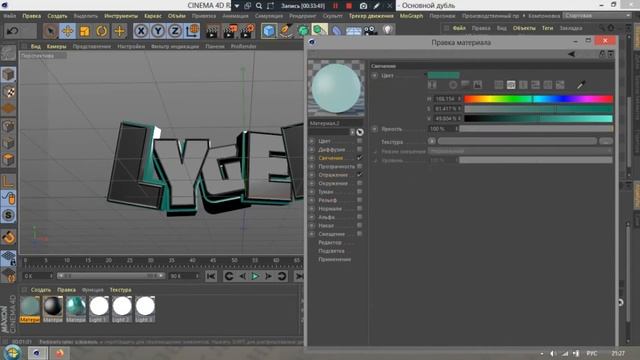
Task: Select the Texture mode checkered cube icon
Action: 9,92
